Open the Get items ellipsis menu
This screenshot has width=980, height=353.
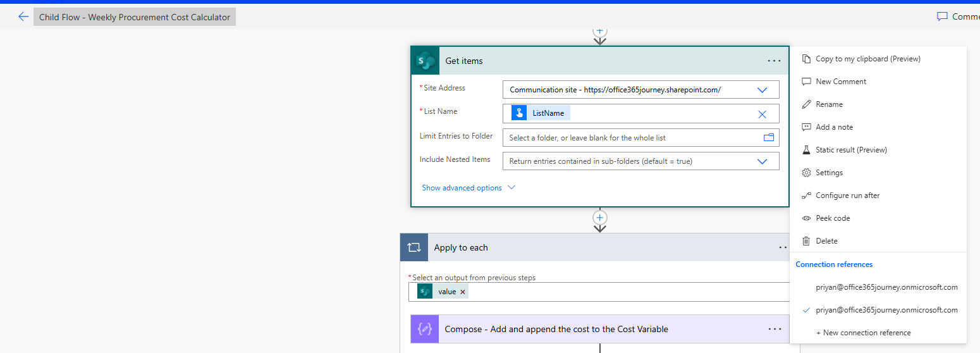774,61
